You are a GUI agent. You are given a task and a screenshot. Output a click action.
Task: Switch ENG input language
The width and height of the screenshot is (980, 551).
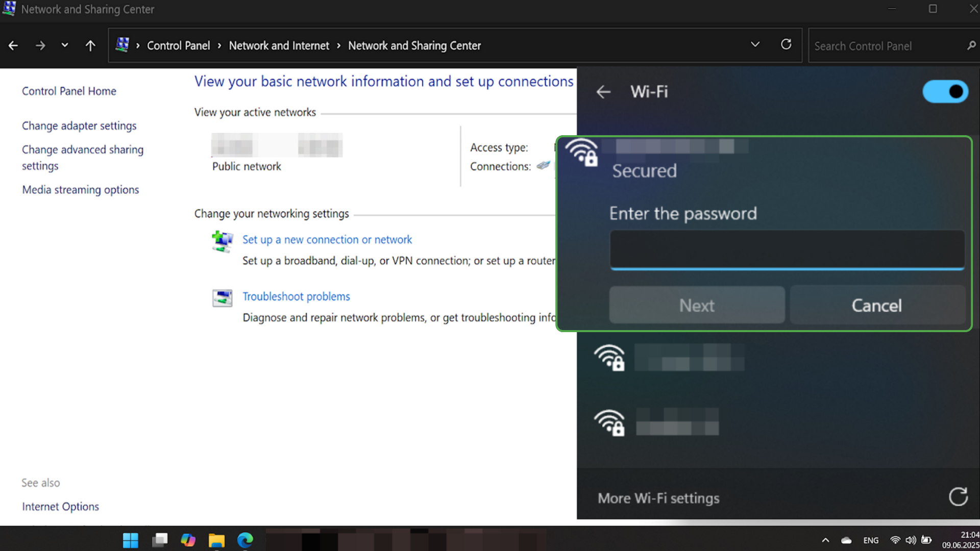871,540
